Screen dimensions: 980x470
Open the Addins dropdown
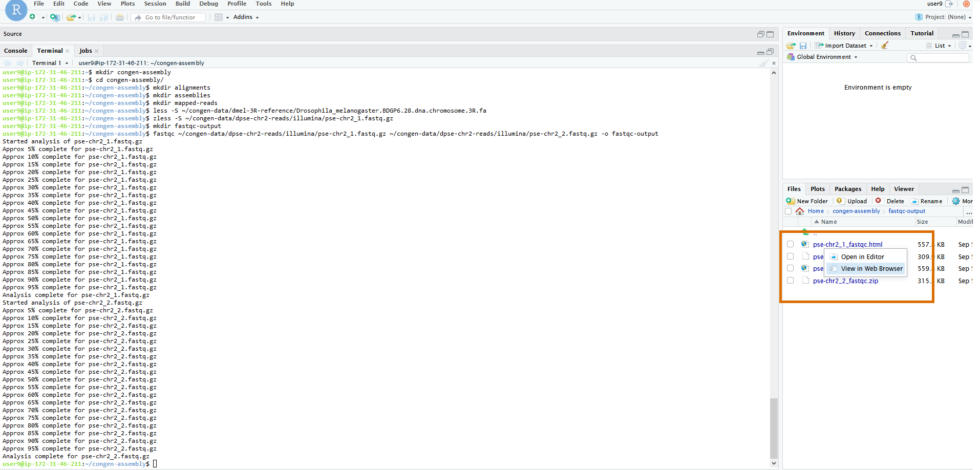[x=246, y=17]
